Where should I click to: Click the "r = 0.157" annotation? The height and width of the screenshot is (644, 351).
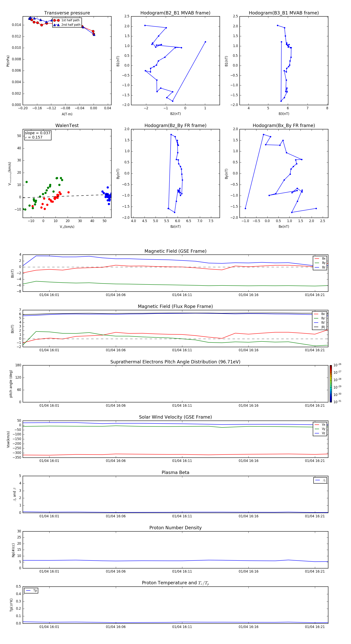coord(34,137)
